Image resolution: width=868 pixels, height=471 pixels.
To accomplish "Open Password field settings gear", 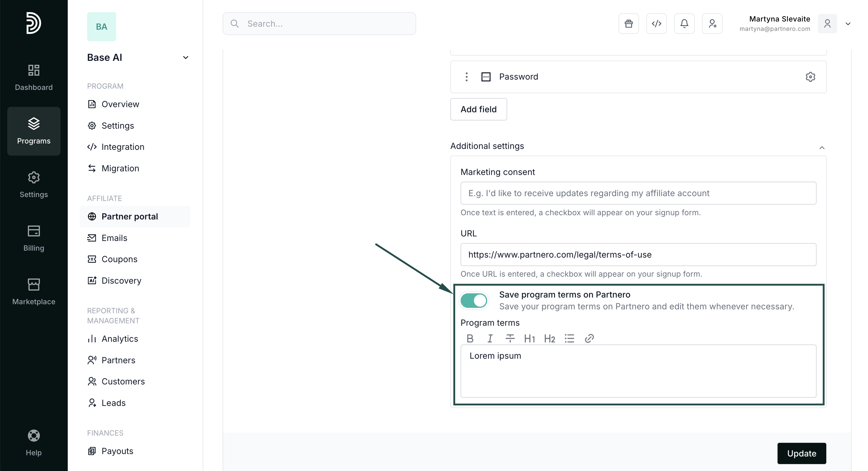I will (810, 77).
